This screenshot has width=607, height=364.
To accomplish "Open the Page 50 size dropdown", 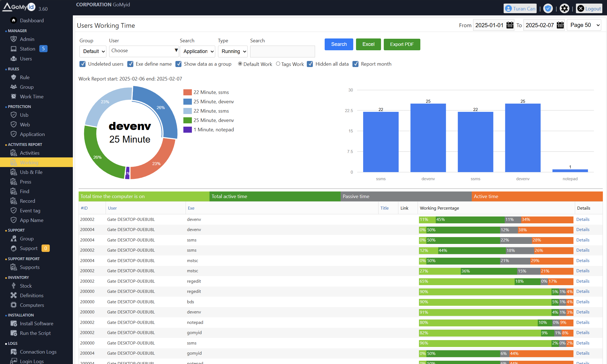I will pyautogui.click(x=584, y=25).
